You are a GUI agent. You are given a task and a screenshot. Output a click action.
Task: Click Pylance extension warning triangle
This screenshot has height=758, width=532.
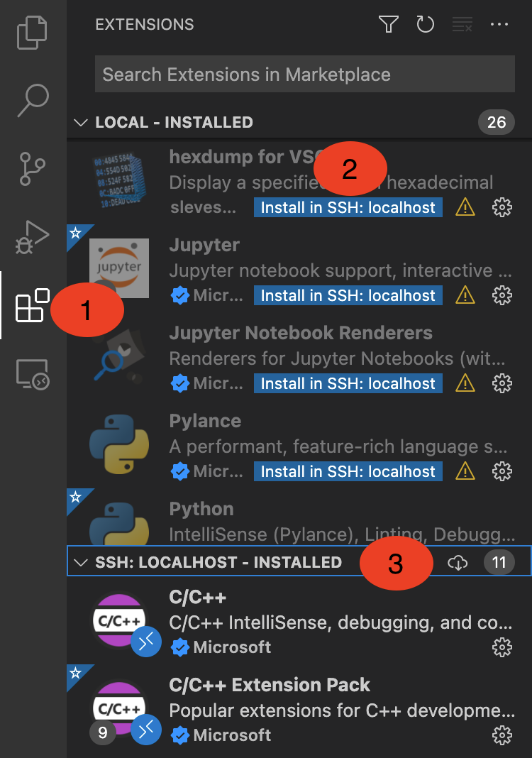(x=465, y=471)
